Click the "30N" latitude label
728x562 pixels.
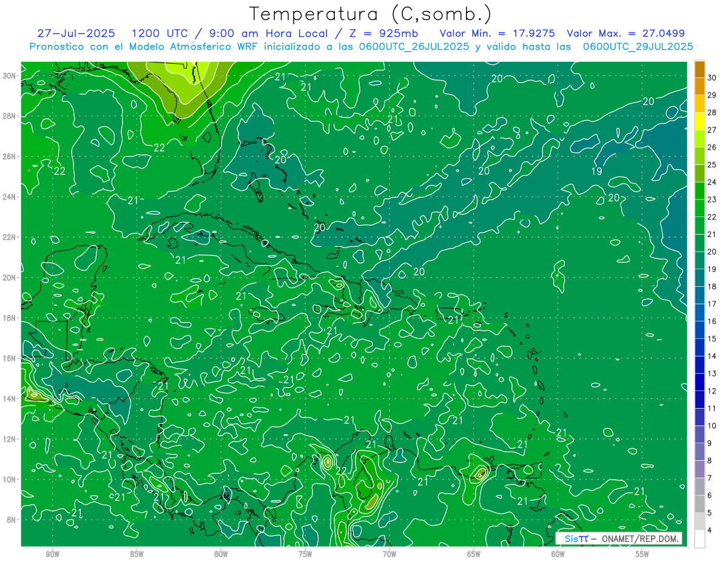10,76
